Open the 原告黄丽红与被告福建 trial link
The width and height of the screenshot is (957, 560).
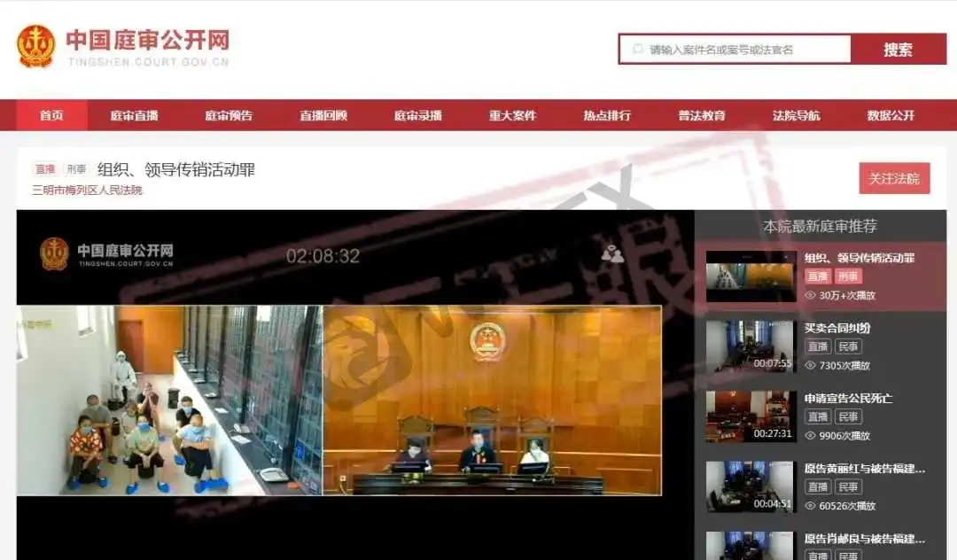[865, 469]
